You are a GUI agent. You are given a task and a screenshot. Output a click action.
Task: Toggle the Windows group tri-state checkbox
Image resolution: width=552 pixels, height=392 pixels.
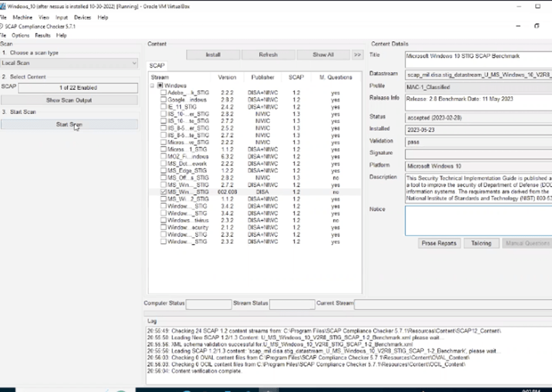160,85
